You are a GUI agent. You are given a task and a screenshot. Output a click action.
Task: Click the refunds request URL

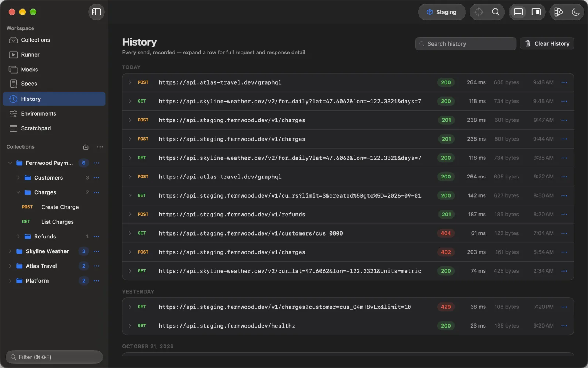[232, 215]
